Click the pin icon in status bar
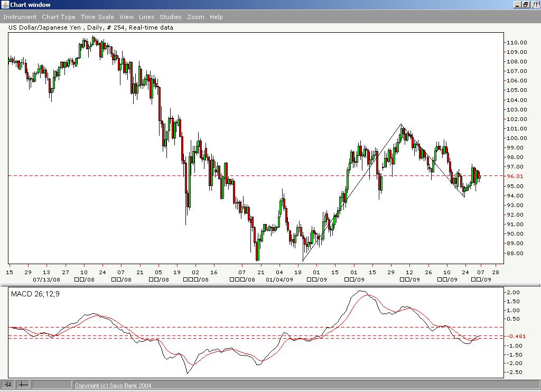The width and height of the screenshot is (541, 392). 7,384
